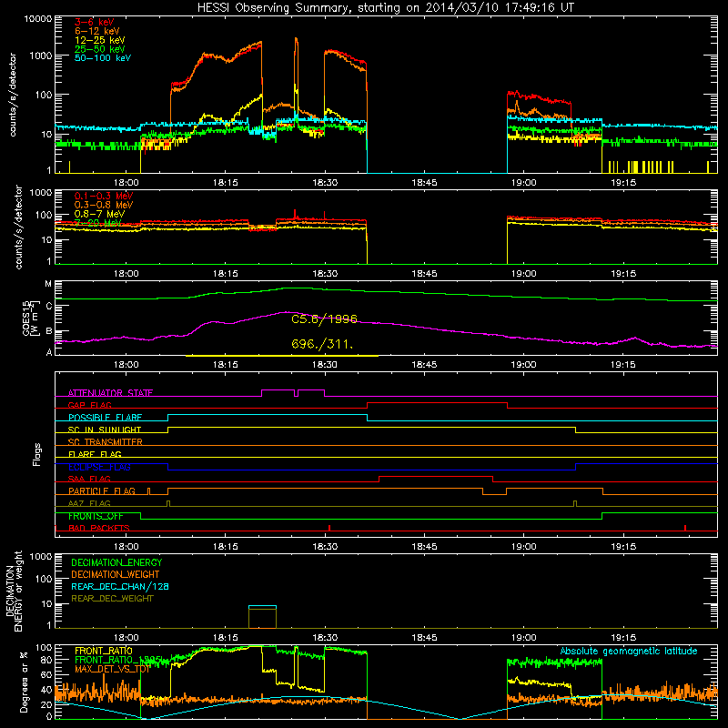The width and height of the screenshot is (728, 728).
Task: Click the vertical Flags axis label
Action: 37,454
